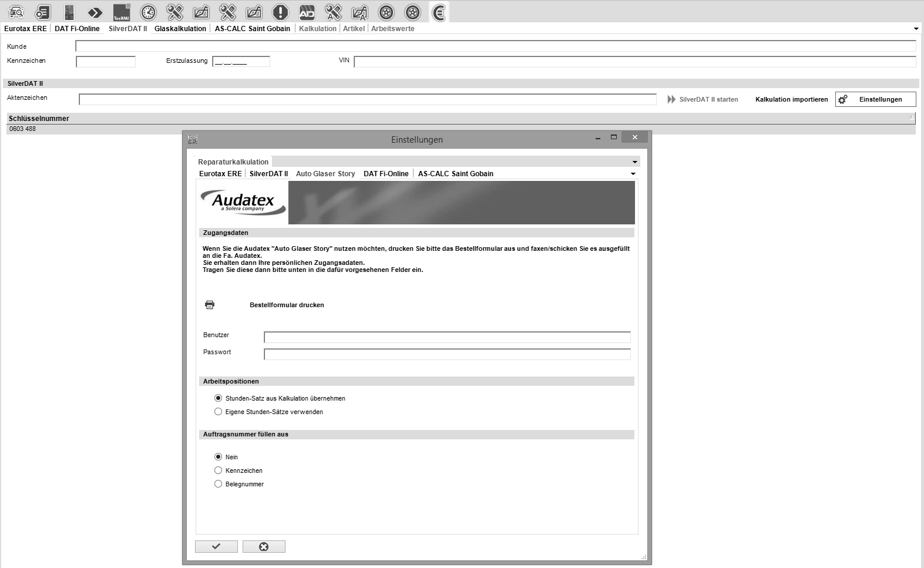Image resolution: width=924 pixels, height=568 pixels.
Task: Open the Kalkulation tab
Action: (318, 28)
